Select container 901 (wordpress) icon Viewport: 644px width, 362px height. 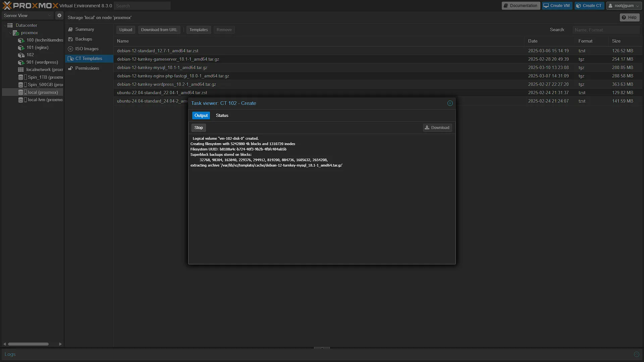click(21, 62)
